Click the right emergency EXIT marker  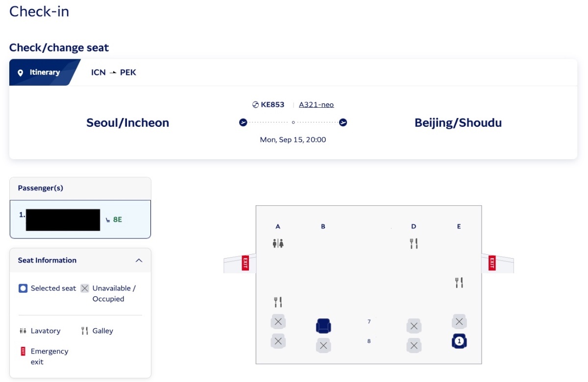coord(492,263)
